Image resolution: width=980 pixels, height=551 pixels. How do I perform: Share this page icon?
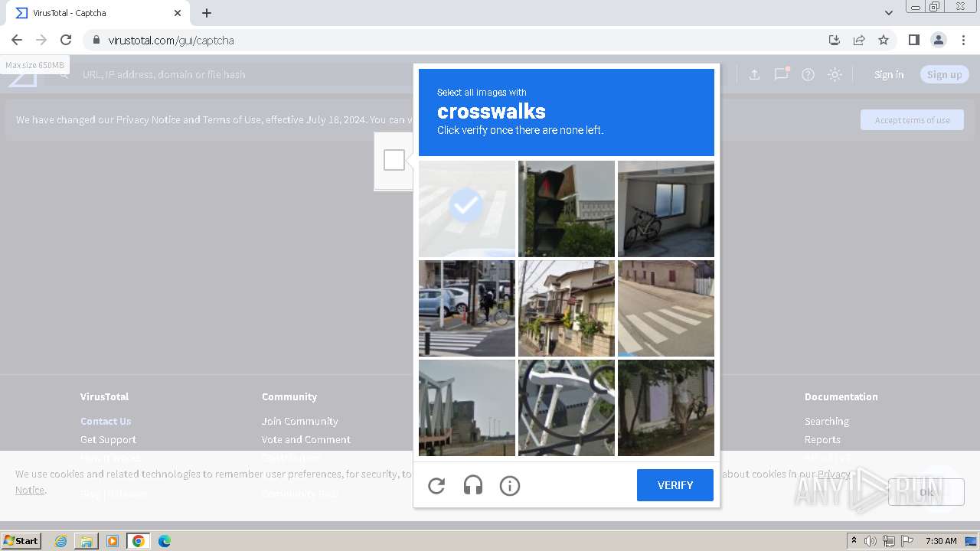859,40
